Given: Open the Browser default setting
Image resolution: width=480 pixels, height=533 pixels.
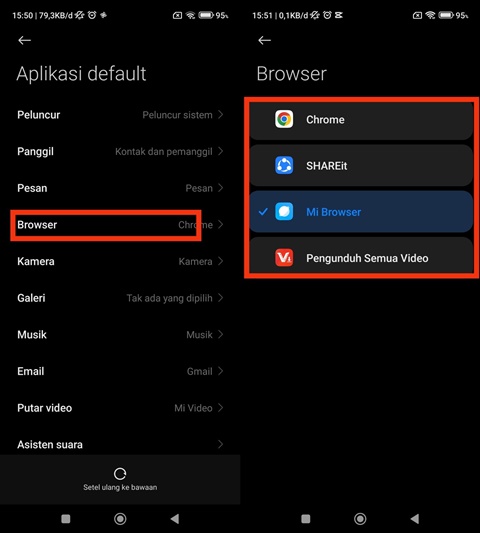Looking at the screenshot, I should pyautogui.click(x=120, y=225).
